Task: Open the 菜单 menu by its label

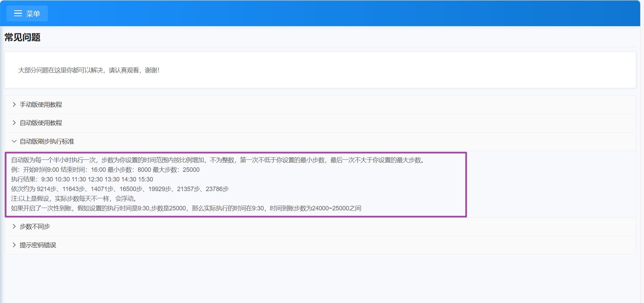Action: (x=33, y=14)
